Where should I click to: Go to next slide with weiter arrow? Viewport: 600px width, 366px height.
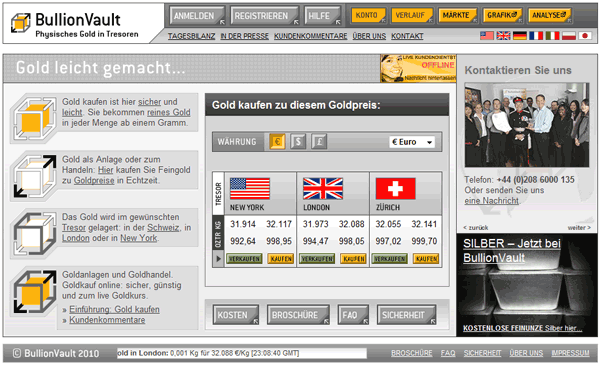[x=579, y=227]
